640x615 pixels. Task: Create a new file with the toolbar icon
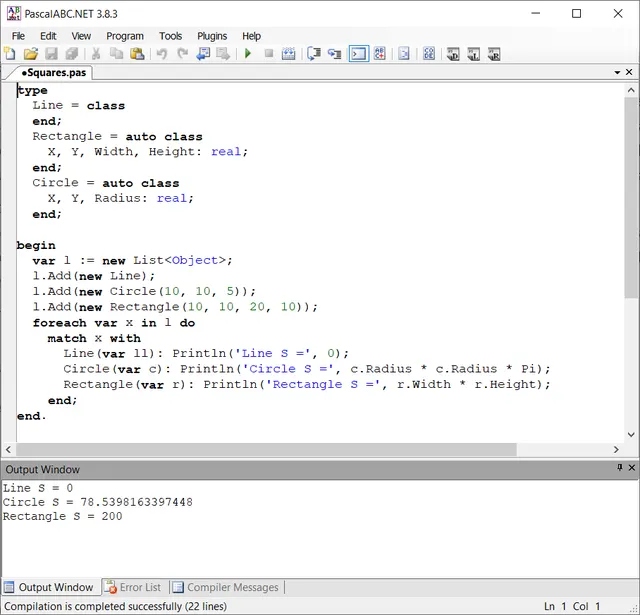click(9, 53)
